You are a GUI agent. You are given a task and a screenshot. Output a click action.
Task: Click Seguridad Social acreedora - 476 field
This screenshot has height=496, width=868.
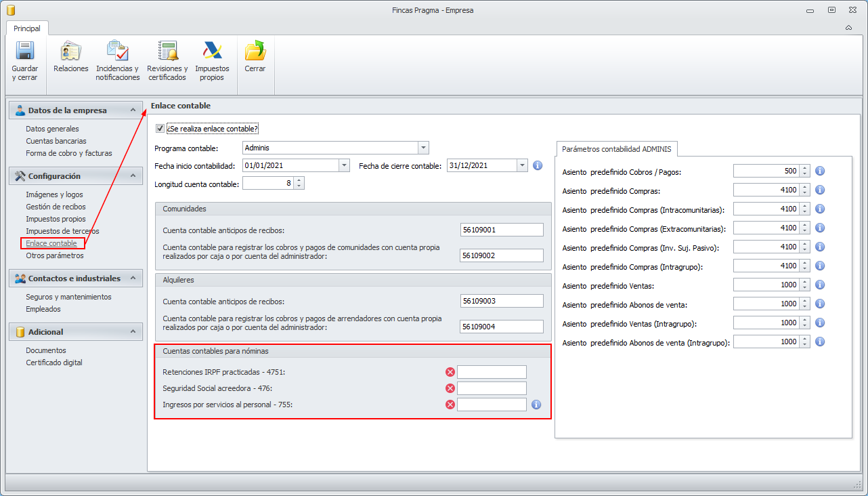click(x=492, y=388)
